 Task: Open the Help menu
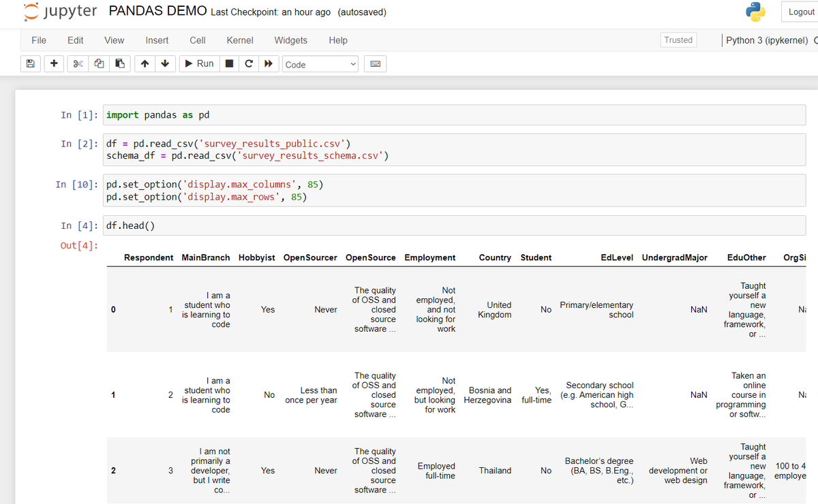[x=338, y=40]
